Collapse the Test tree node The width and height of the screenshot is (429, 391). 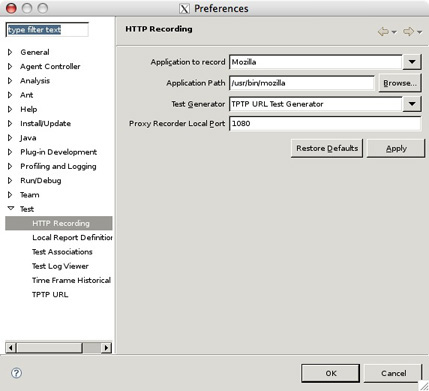point(11,209)
